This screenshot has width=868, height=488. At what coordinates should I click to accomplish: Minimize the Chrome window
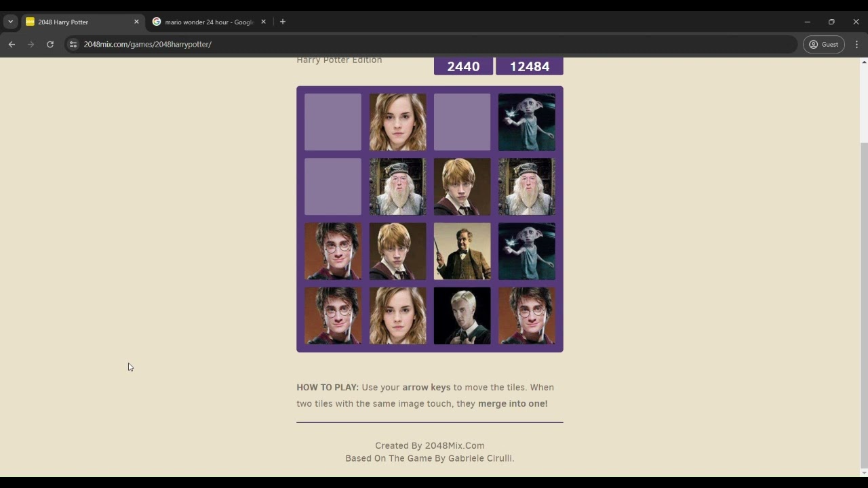click(807, 22)
